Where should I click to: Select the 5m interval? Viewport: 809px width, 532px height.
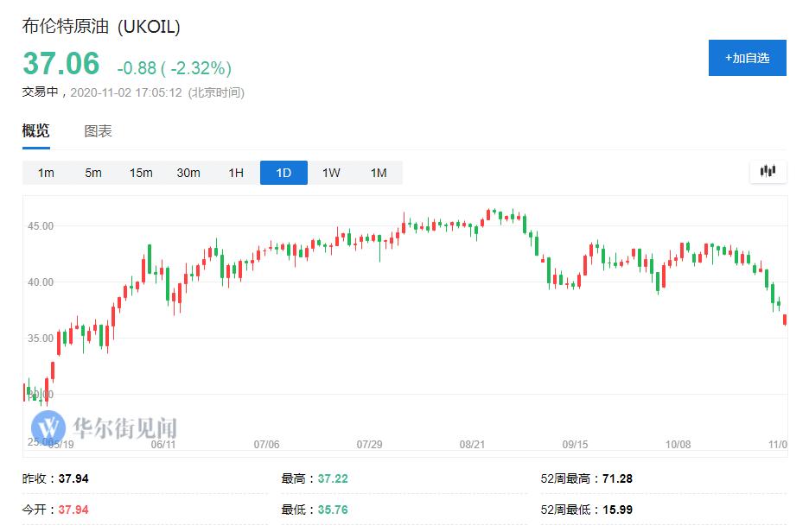pos(93,173)
